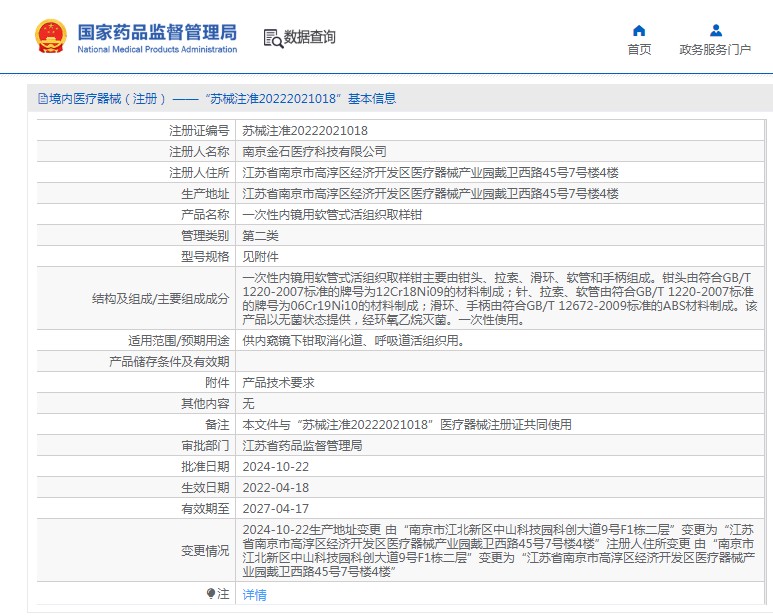
Task: Click the 有效期至 row label
Action: tap(205, 509)
